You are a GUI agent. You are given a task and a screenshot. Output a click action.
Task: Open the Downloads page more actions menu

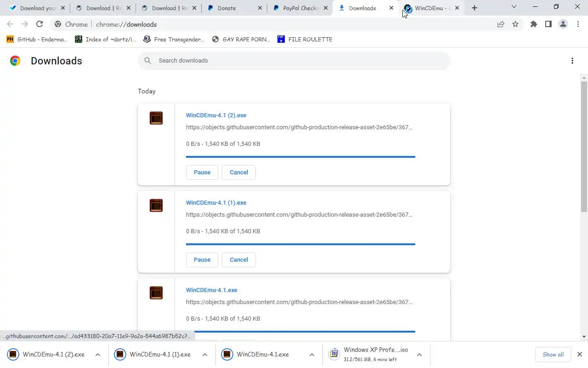[572, 61]
